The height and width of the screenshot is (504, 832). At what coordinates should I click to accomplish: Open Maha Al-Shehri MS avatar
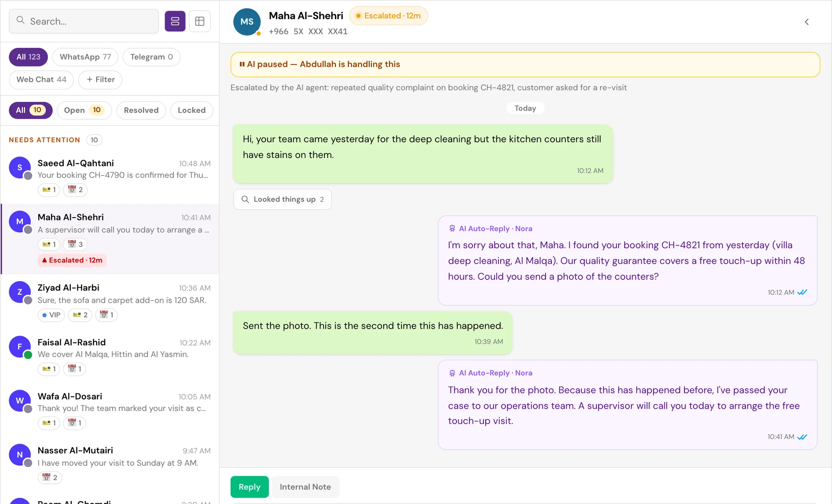pyautogui.click(x=247, y=22)
